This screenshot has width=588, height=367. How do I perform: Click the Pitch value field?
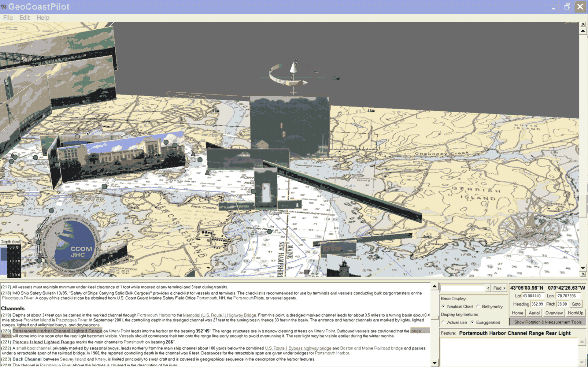pos(562,304)
